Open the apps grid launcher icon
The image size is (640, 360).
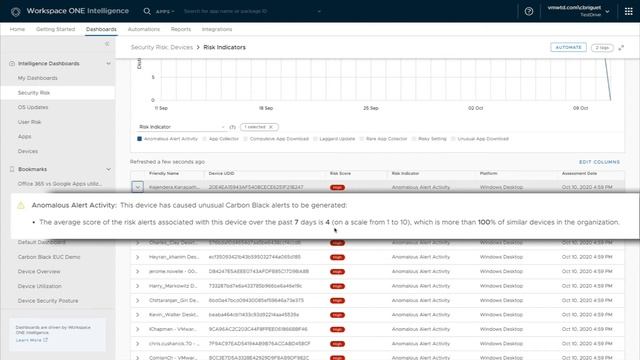629,11
